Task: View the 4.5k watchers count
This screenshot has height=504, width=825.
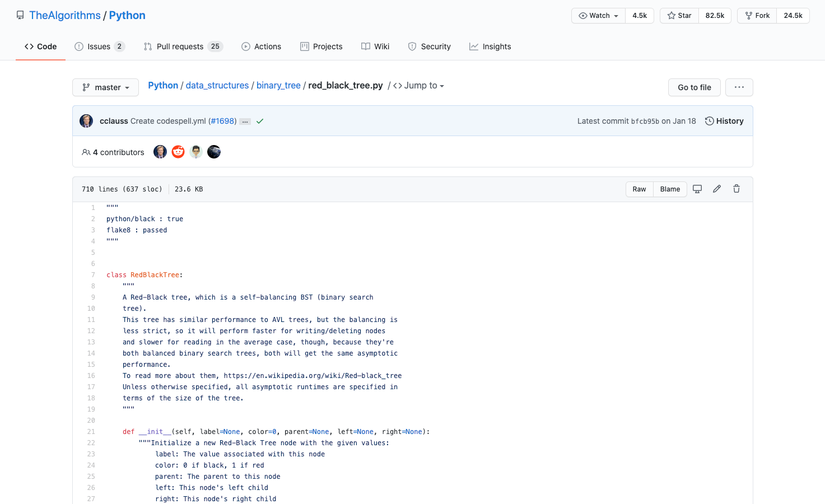Action: click(640, 16)
